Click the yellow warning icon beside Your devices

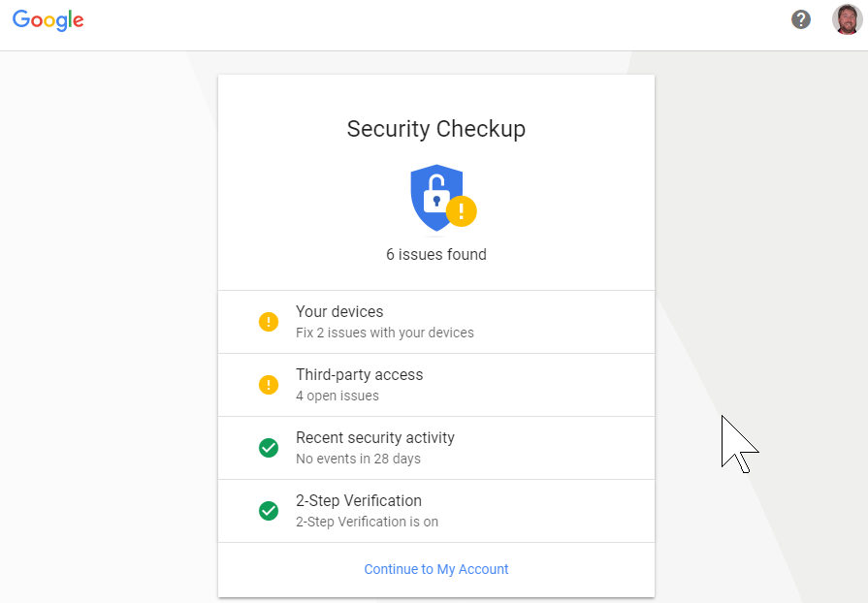tap(269, 321)
